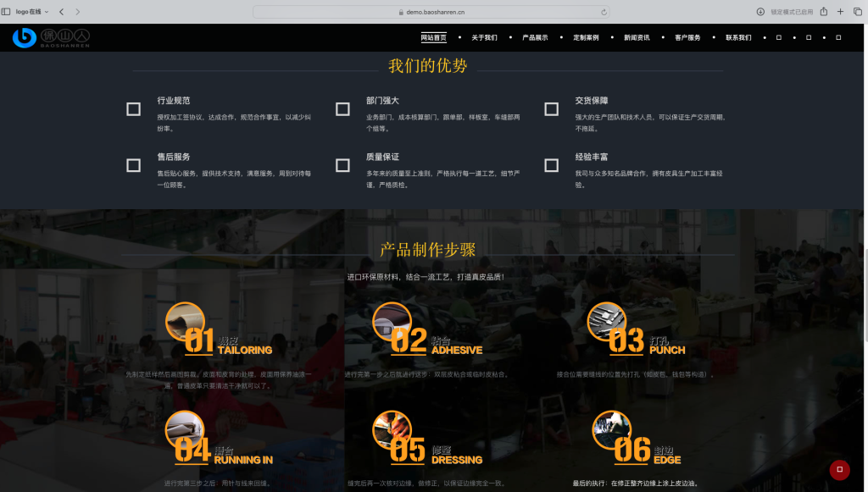The width and height of the screenshot is (868, 492).
Task: Click the square icon beside 售后服务
Action: 133,165
